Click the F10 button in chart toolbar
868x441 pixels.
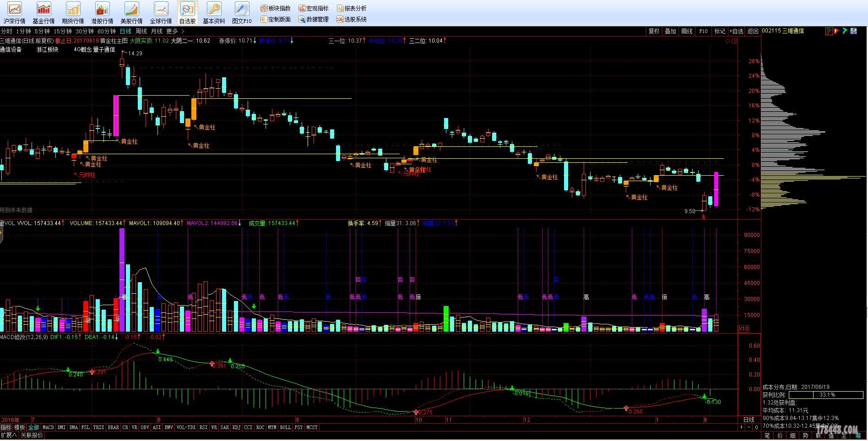703,31
